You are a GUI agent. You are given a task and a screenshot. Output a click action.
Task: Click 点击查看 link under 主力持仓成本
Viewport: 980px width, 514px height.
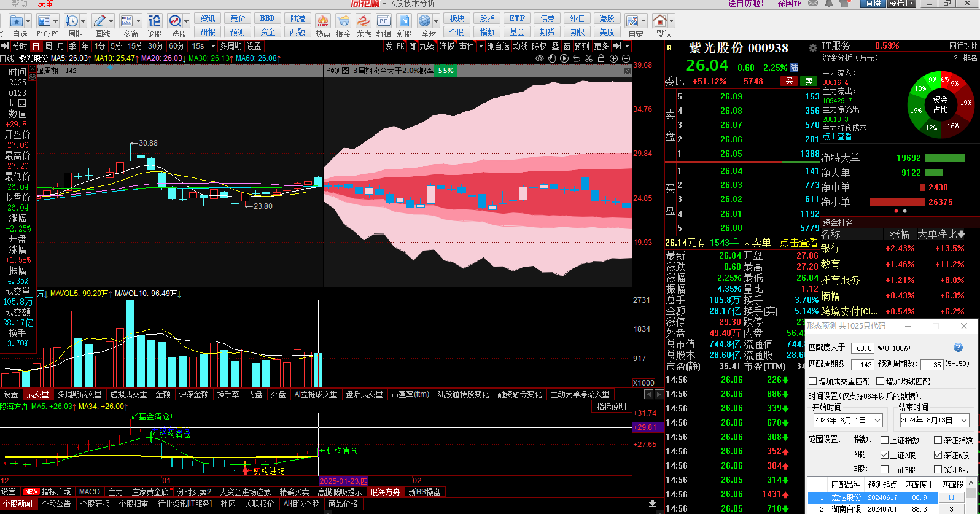[x=838, y=137]
